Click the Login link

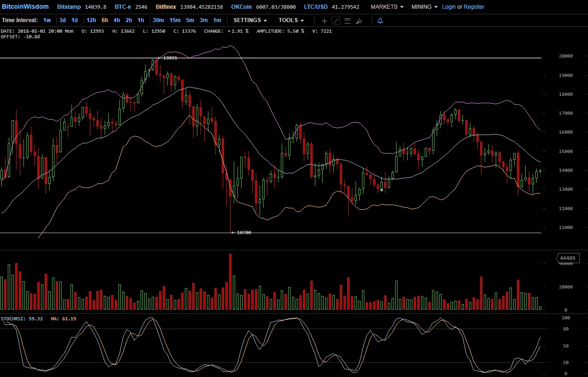click(x=449, y=7)
